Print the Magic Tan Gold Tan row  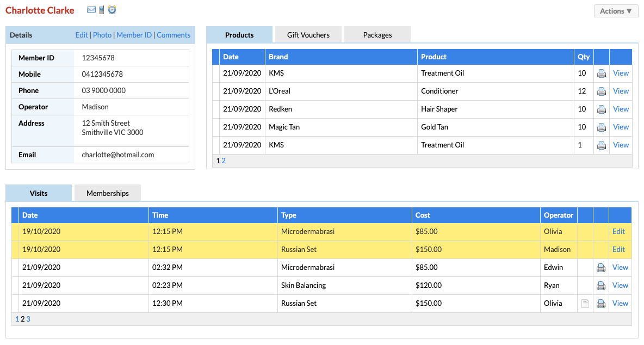coord(601,127)
